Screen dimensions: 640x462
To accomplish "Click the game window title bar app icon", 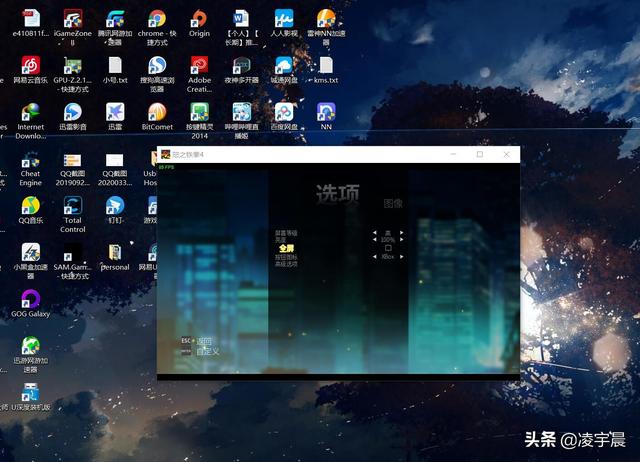I will [x=165, y=154].
